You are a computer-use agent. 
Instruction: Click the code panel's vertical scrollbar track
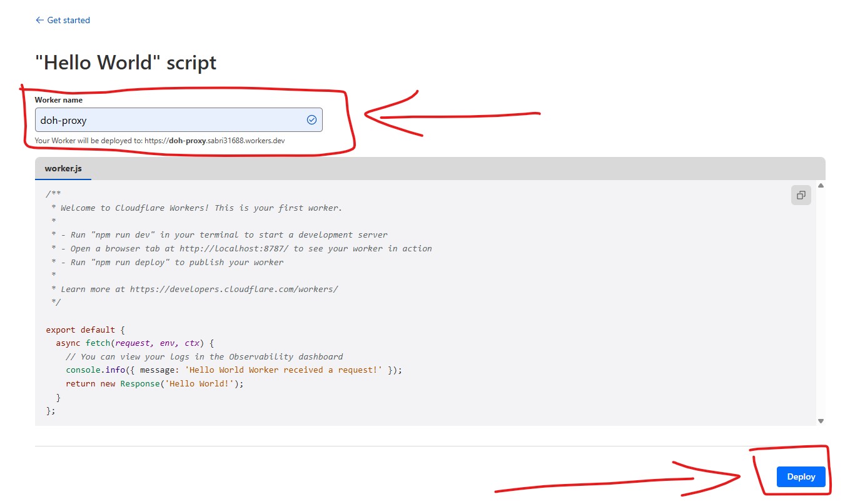pos(821,300)
